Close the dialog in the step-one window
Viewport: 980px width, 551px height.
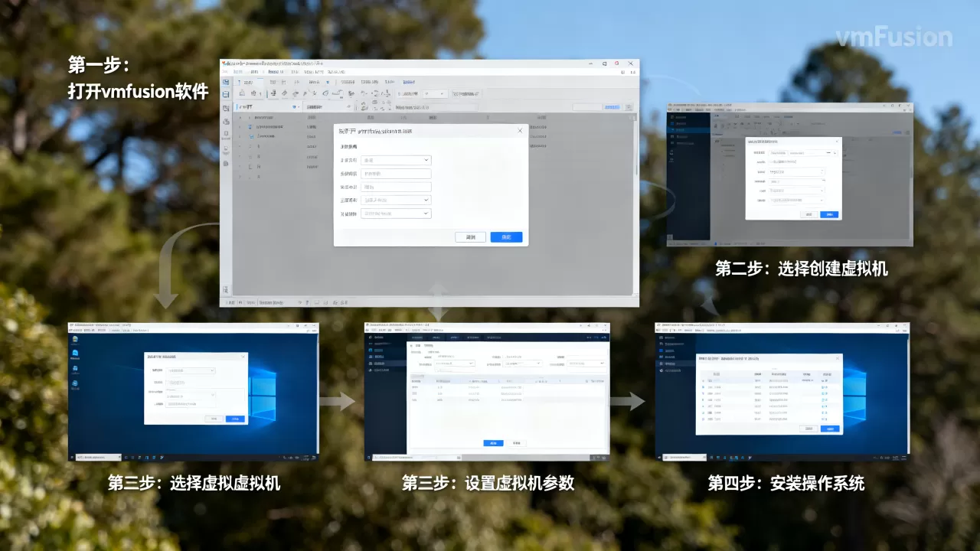click(x=520, y=131)
